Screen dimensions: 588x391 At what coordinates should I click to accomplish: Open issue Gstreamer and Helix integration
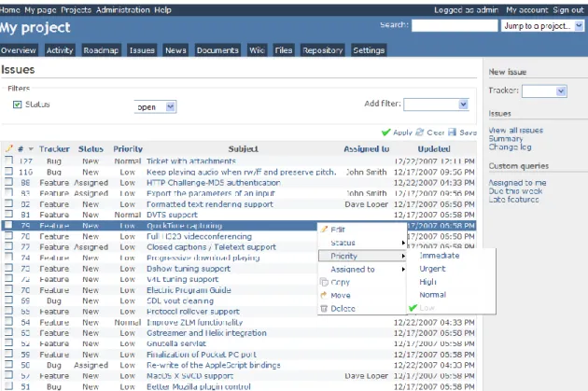(206, 333)
